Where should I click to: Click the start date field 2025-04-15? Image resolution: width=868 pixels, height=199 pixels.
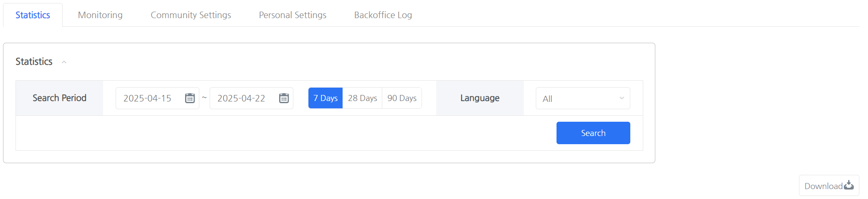(148, 98)
